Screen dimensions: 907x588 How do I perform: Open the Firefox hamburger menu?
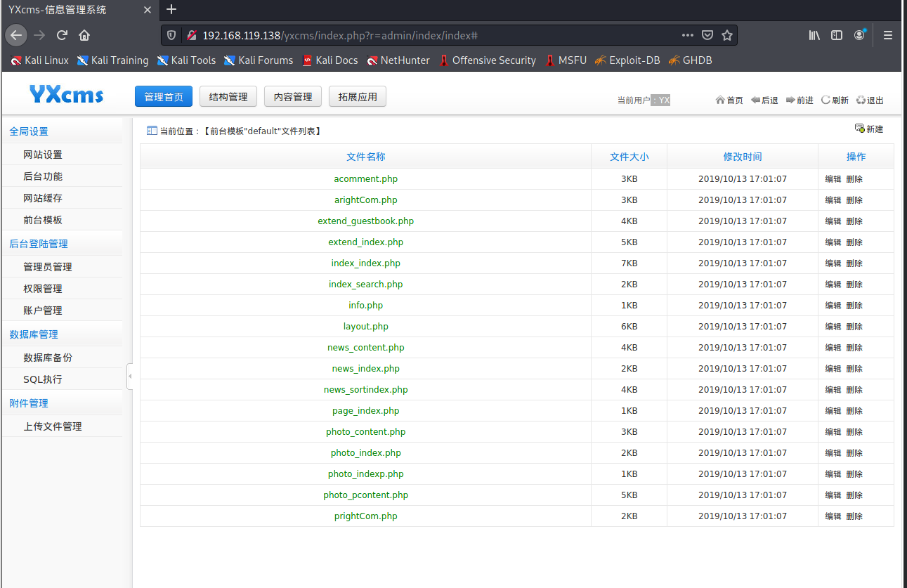click(x=888, y=35)
